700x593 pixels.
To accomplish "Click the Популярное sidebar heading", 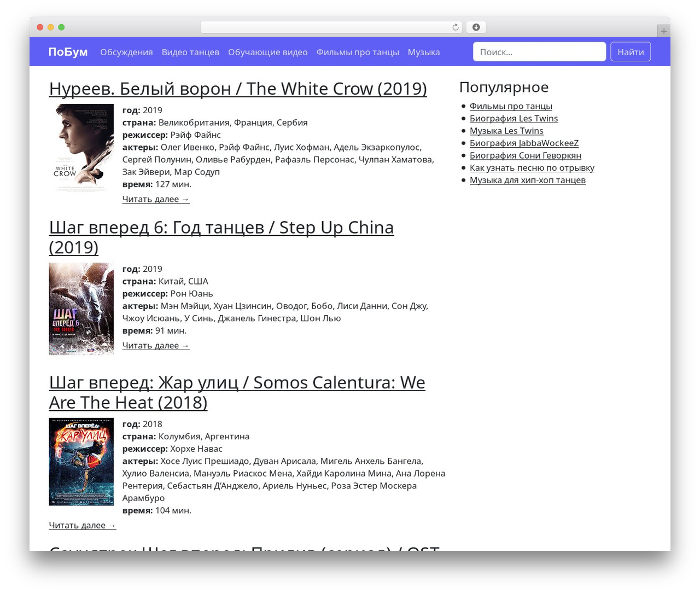I will 504,87.
